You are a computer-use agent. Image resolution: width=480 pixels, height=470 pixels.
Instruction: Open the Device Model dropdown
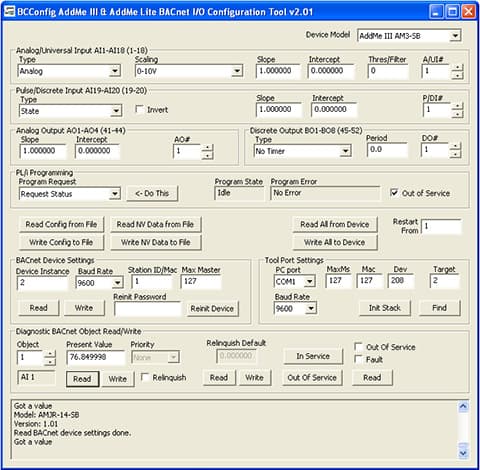click(455, 36)
